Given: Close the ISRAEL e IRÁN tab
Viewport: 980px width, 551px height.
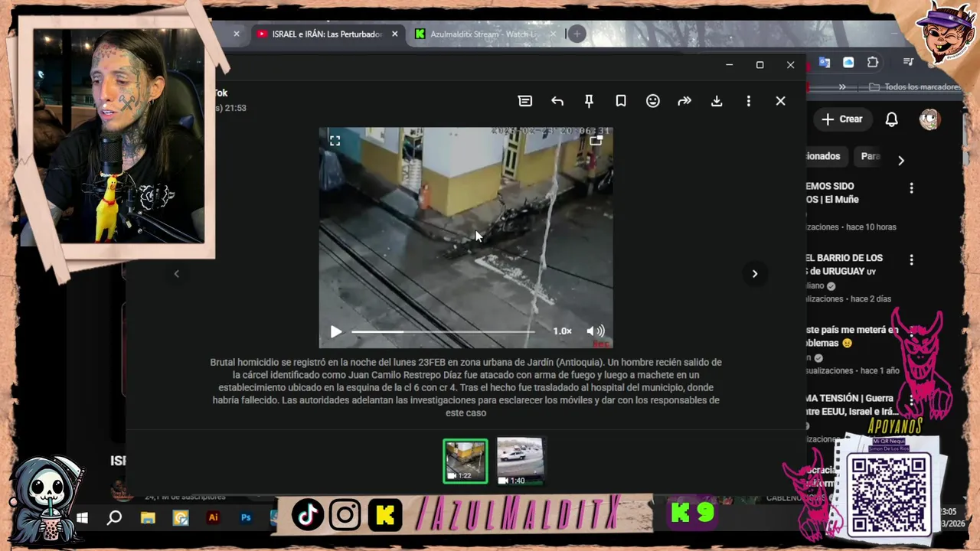Looking at the screenshot, I should coord(395,34).
